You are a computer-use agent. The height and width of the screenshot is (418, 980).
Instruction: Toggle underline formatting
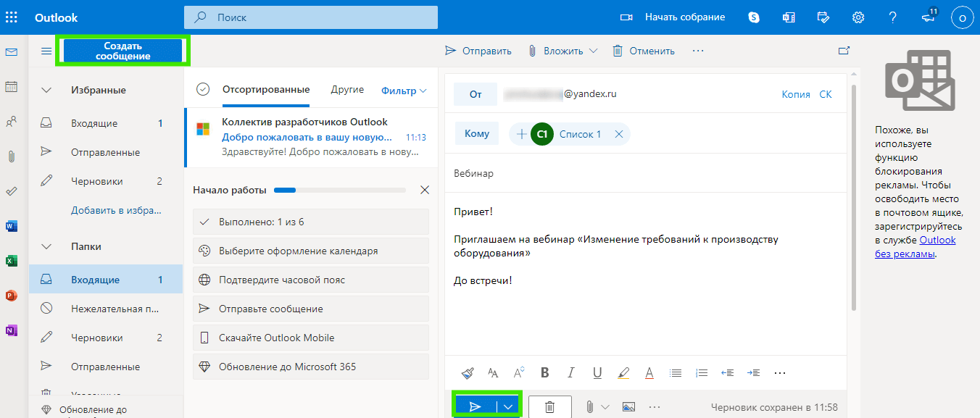coord(597,373)
